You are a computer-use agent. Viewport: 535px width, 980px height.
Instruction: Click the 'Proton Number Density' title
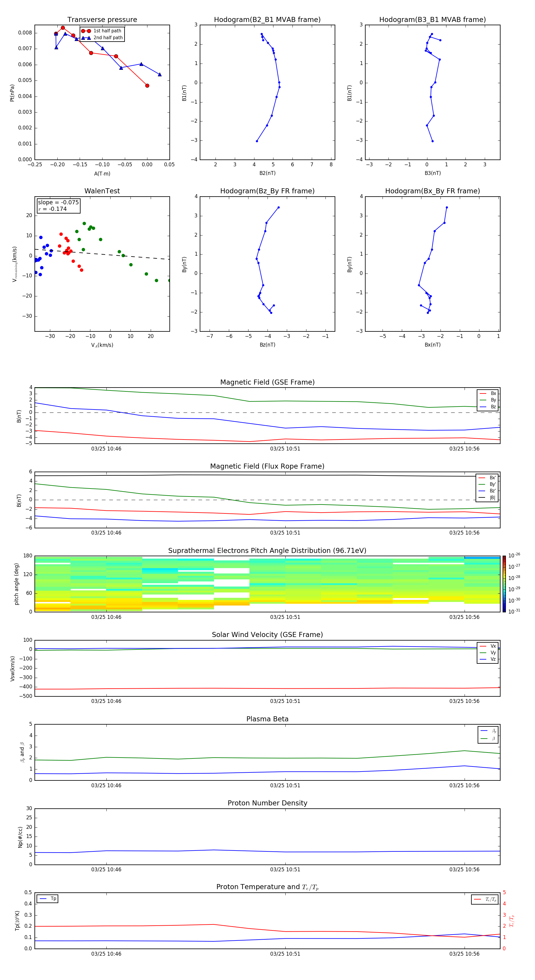click(x=267, y=803)
